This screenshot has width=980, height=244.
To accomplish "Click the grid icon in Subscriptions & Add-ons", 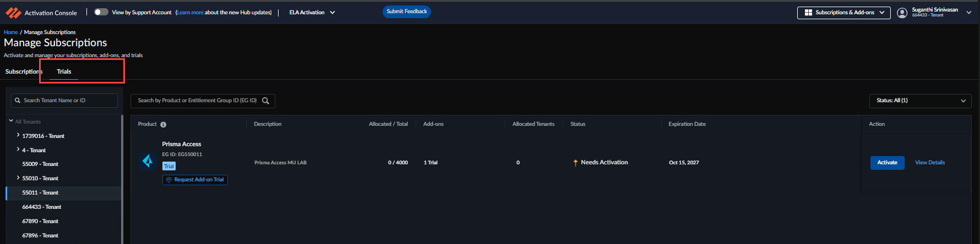I will (808, 13).
